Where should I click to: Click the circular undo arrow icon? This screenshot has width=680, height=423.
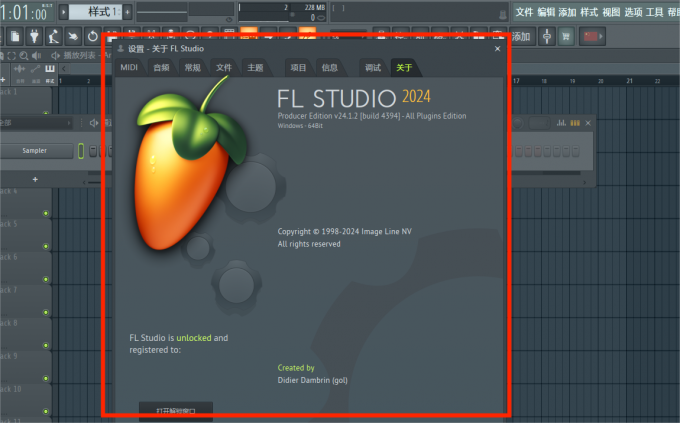(92, 36)
